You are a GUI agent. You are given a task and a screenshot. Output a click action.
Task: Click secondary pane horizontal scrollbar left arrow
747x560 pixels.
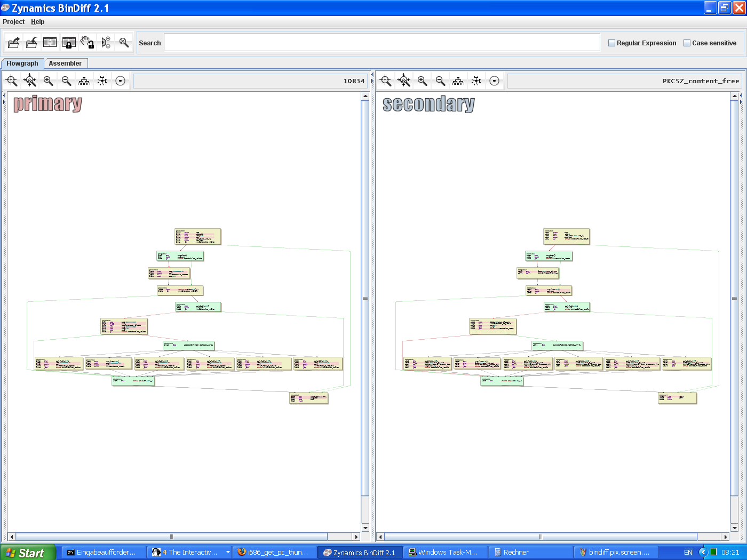tap(380, 537)
